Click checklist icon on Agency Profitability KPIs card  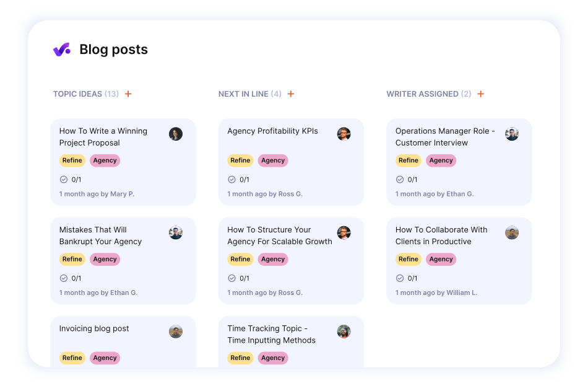[231, 180]
